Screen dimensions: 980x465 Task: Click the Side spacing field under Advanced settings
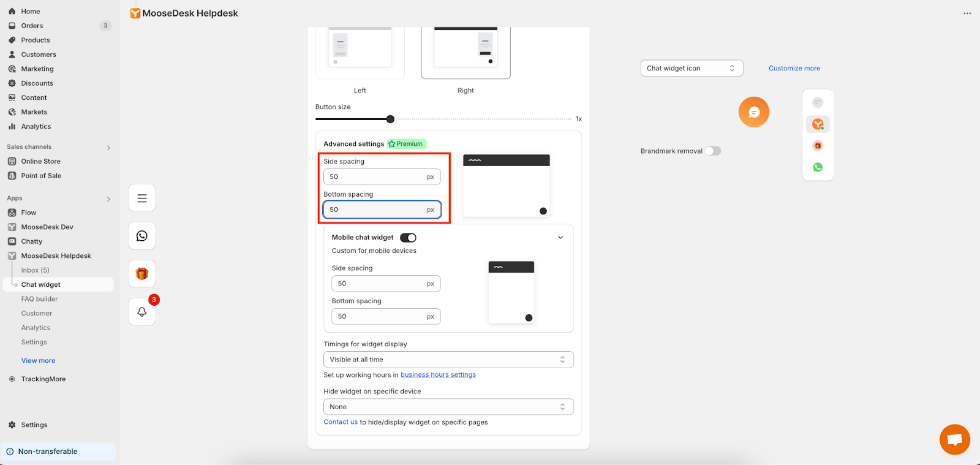pyautogui.click(x=382, y=176)
